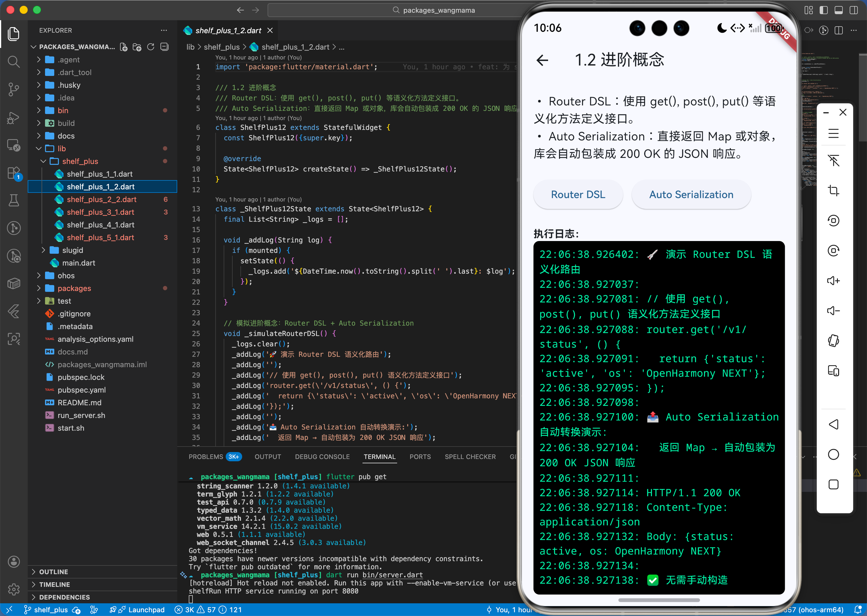Toggle the bottom panel layout button
This screenshot has width=867, height=616.
point(838,10)
